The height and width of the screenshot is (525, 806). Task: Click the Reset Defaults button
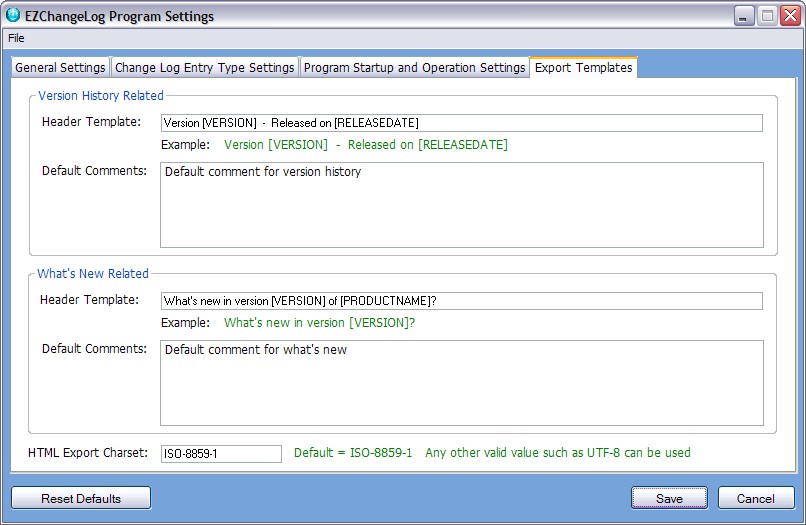coord(81,498)
